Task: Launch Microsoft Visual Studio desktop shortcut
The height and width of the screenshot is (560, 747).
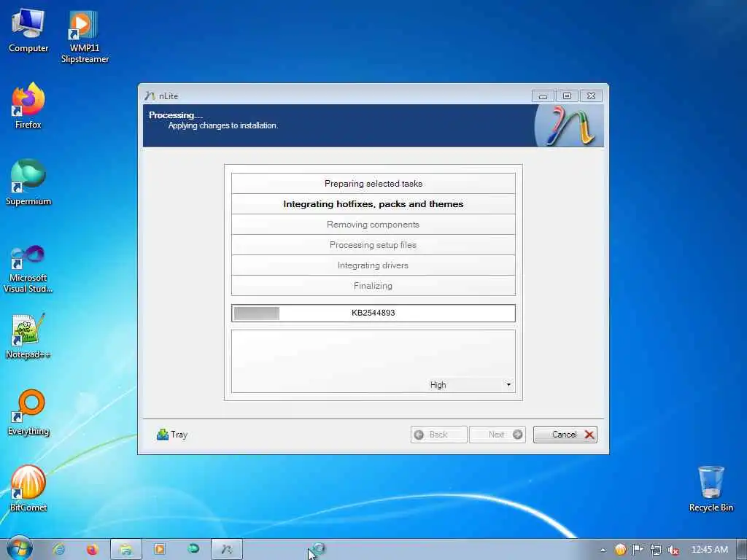Action: click(28, 268)
